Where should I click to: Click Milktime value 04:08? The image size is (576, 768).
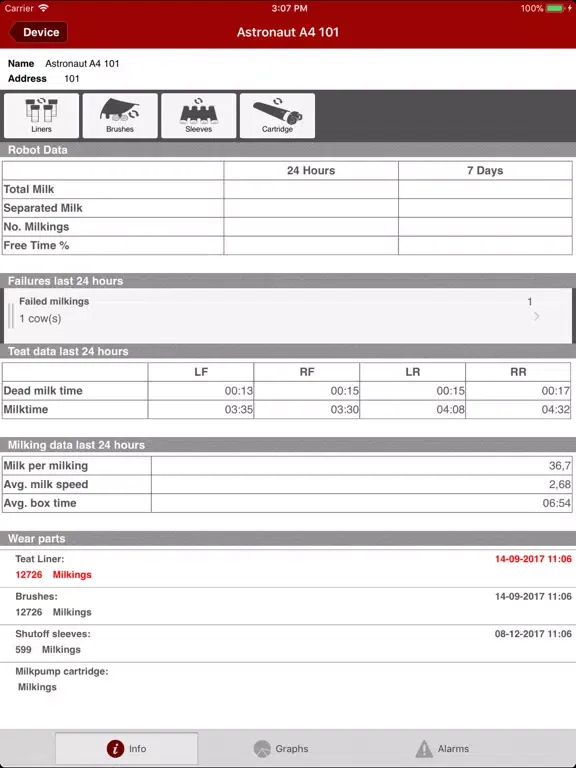pyautogui.click(x=450, y=409)
